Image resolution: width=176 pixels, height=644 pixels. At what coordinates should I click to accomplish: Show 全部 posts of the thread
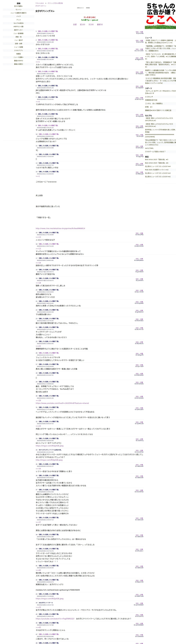tap(75, 24)
